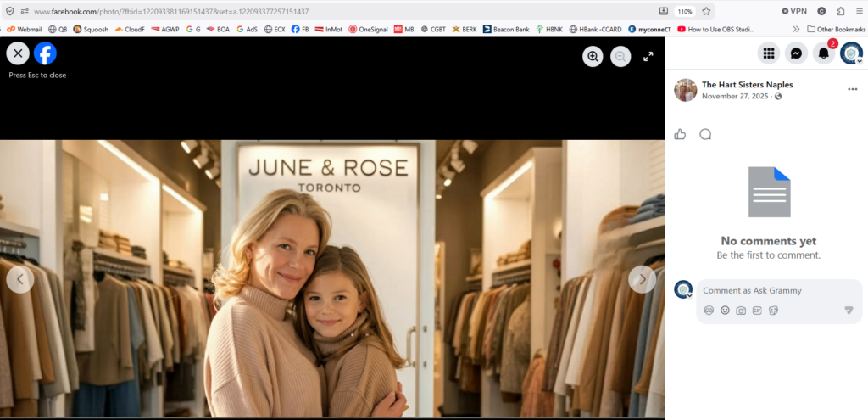This screenshot has width=868, height=420.
Task: Expand the Other Bookmarks folder
Action: pyautogui.click(x=836, y=30)
